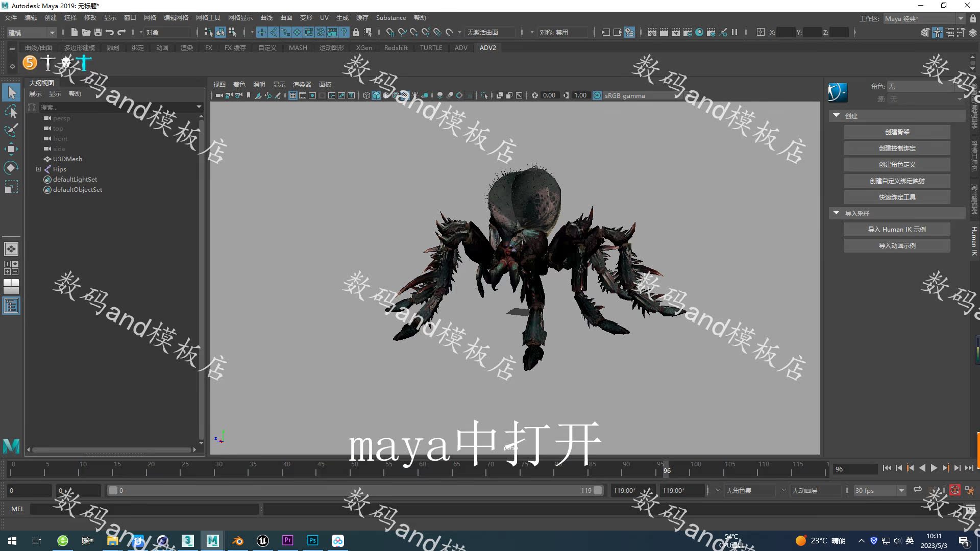This screenshot has height=551, width=980.
Task: Select the Move tool in toolbox
Action: [x=11, y=149]
